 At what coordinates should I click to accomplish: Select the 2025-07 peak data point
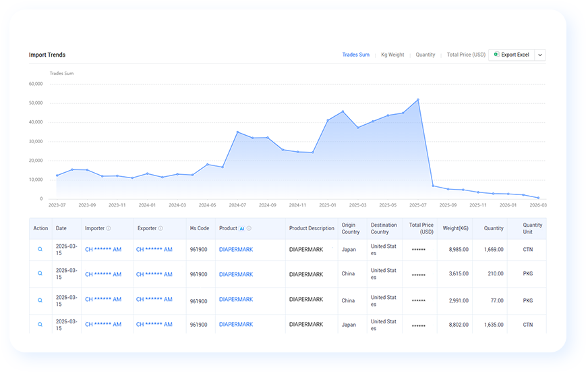418,100
